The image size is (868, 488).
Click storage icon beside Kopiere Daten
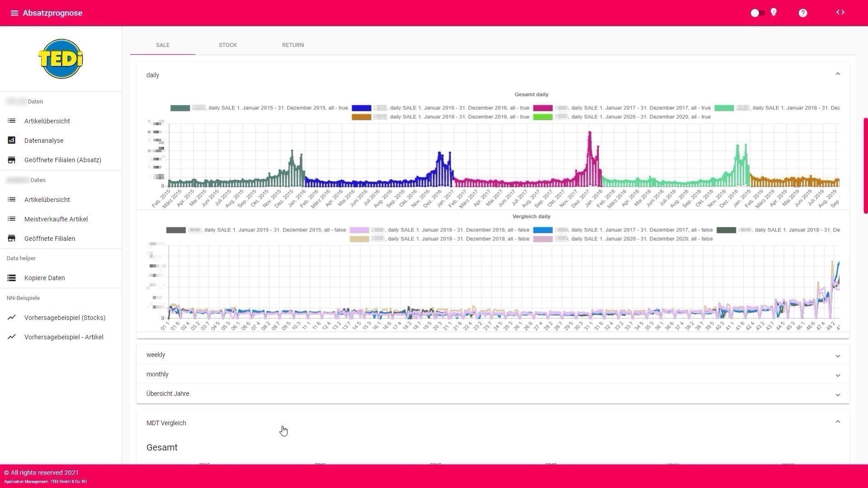tap(12, 278)
